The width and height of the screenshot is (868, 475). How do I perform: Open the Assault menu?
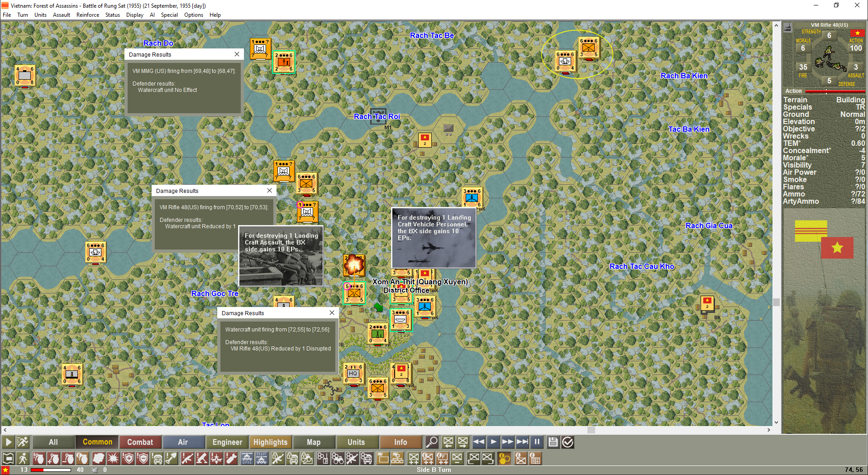[62, 14]
